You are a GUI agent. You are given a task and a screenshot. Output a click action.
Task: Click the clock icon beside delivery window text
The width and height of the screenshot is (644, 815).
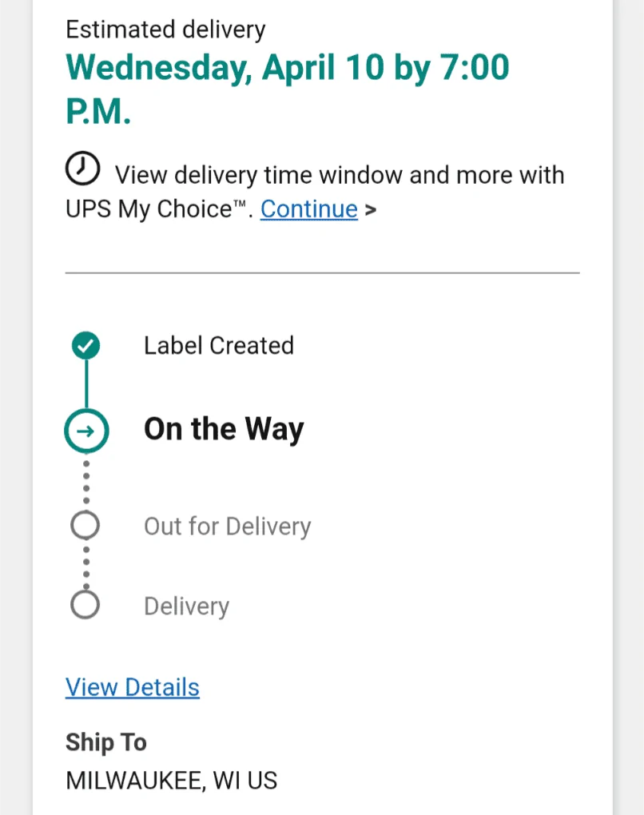pyautogui.click(x=82, y=169)
